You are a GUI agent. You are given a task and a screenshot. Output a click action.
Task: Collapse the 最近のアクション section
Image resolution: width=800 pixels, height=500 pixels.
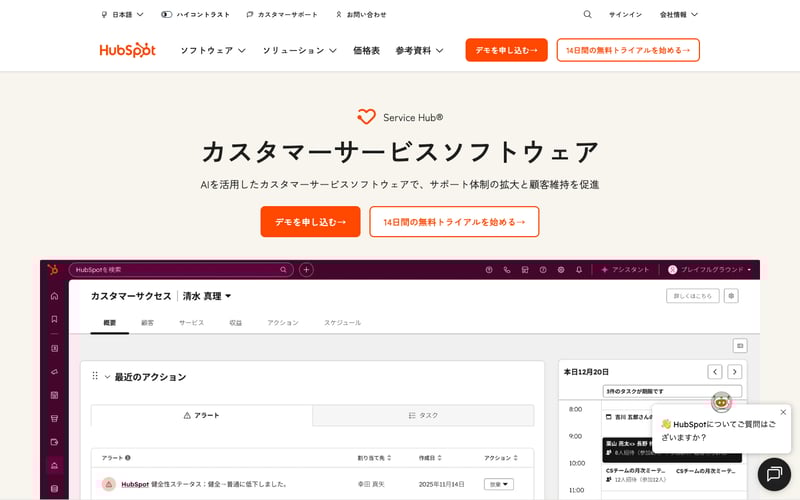(107, 377)
